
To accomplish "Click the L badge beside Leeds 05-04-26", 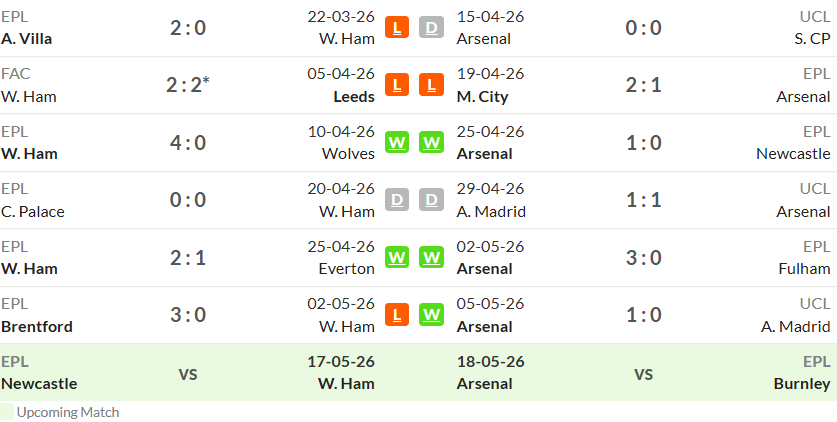I will [x=397, y=85].
